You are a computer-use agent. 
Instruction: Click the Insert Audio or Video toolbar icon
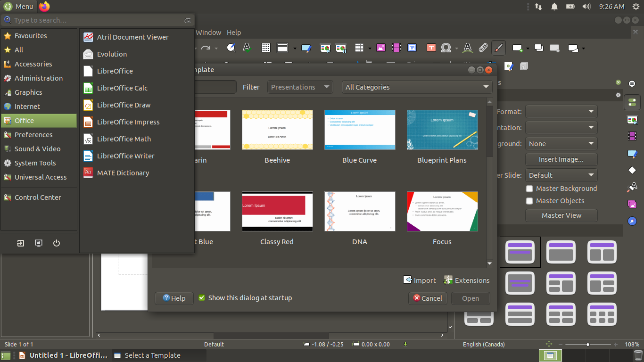(396, 48)
